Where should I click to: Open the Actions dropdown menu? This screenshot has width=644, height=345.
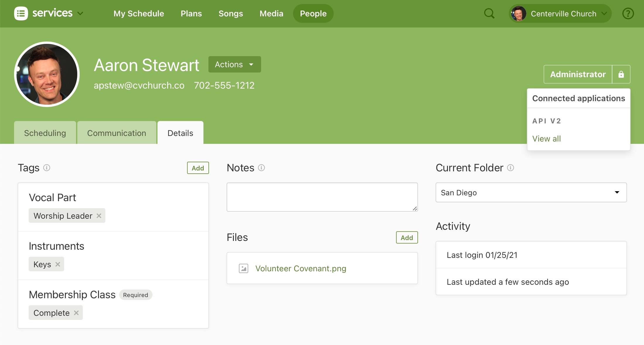tap(234, 64)
